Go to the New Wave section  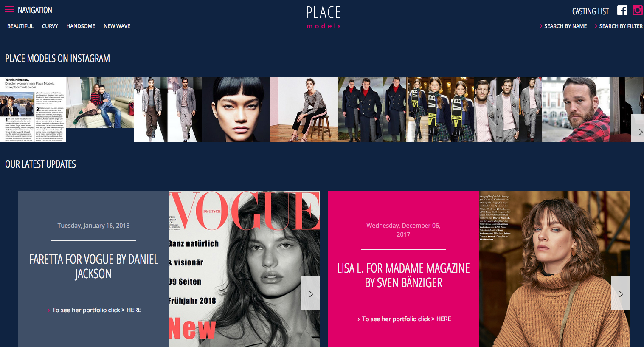pos(117,26)
